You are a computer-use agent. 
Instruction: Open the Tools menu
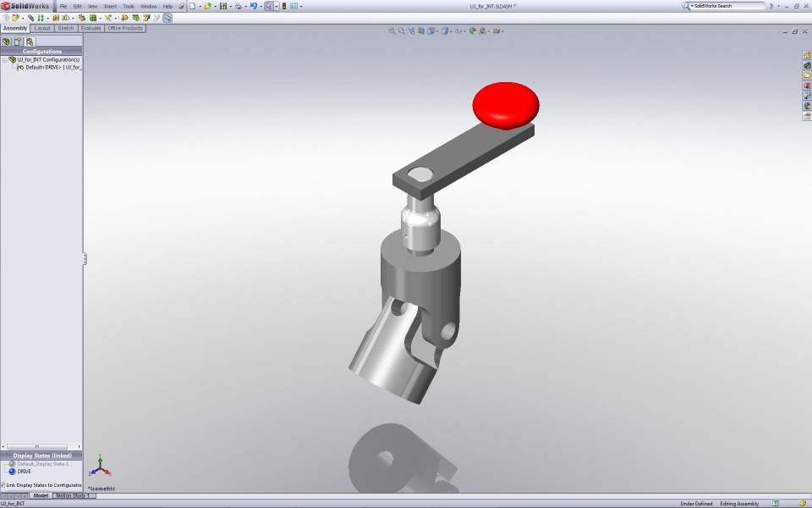pyautogui.click(x=129, y=6)
